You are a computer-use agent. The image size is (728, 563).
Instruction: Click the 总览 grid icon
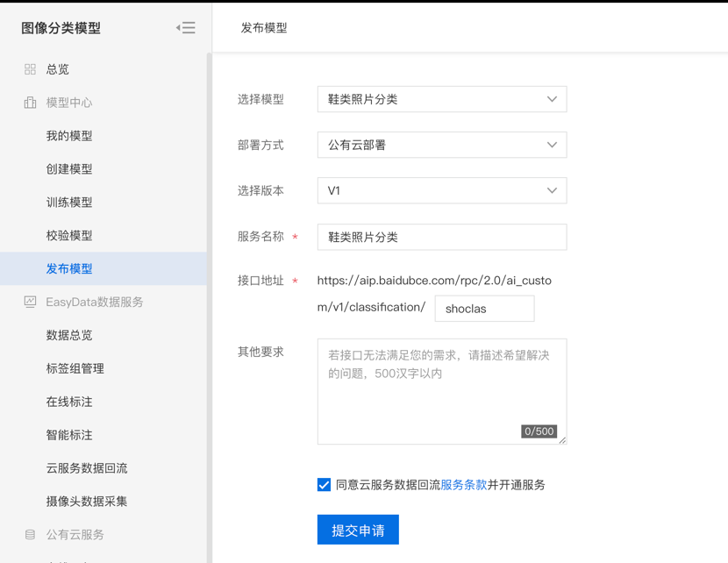click(30, 69)
